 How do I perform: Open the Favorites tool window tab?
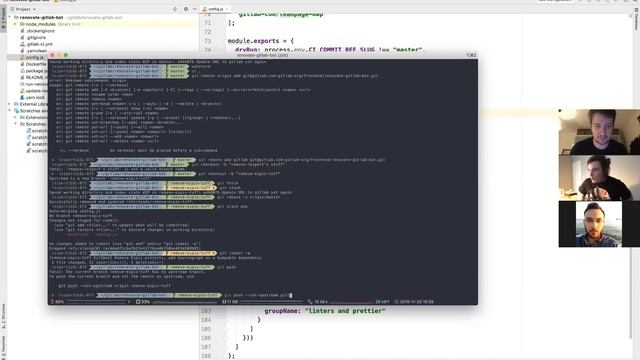[x=3, y=347]
